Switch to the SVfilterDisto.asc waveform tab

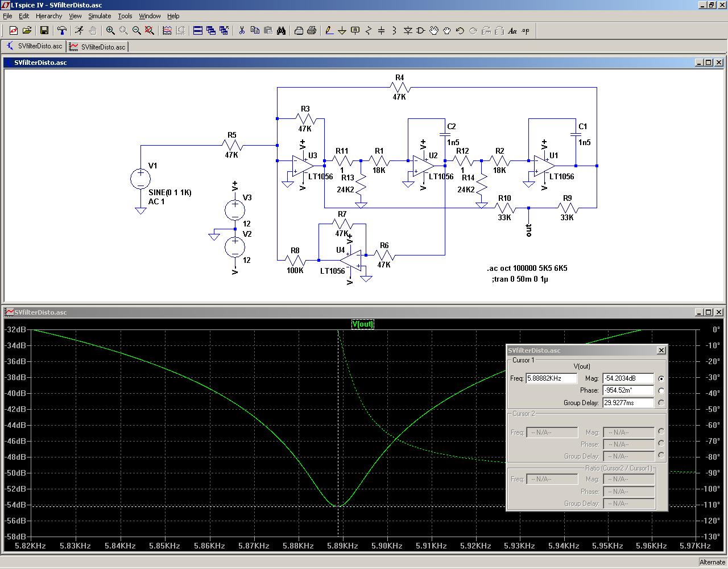tap(97, 47)
